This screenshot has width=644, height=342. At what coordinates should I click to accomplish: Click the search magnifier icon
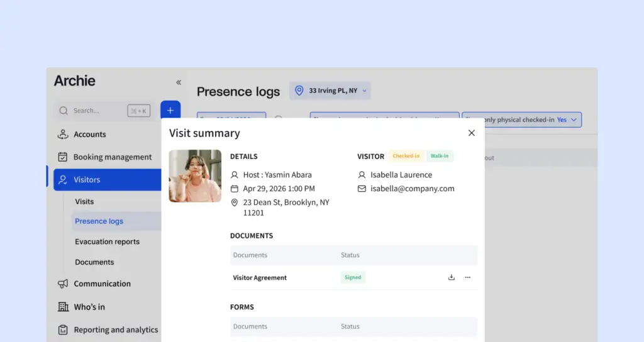64,111
